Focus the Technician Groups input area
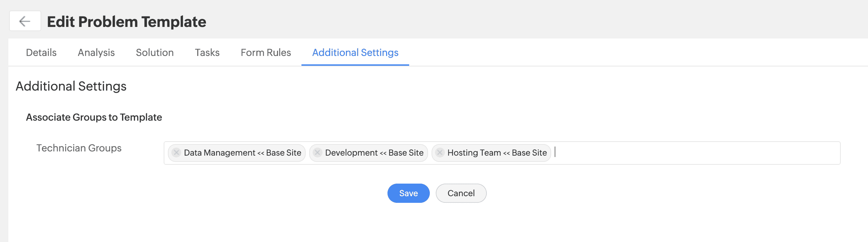This screenshot has width=868, height=242. click(x=696, y=153)
